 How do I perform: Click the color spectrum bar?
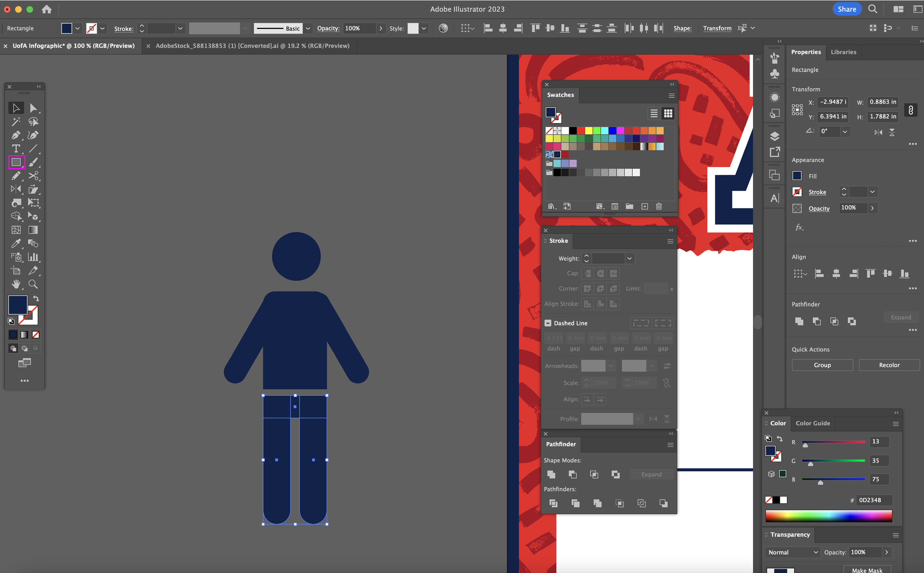(x=829, y=516)
